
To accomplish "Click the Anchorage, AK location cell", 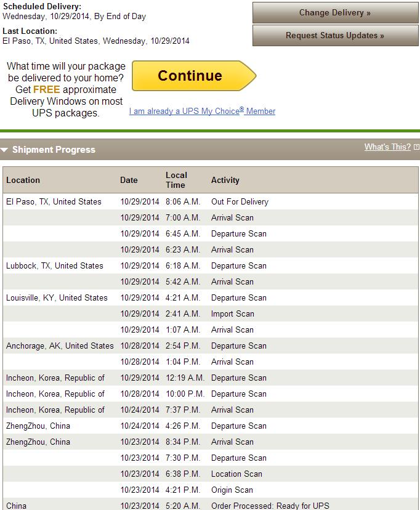I will 60,346.
